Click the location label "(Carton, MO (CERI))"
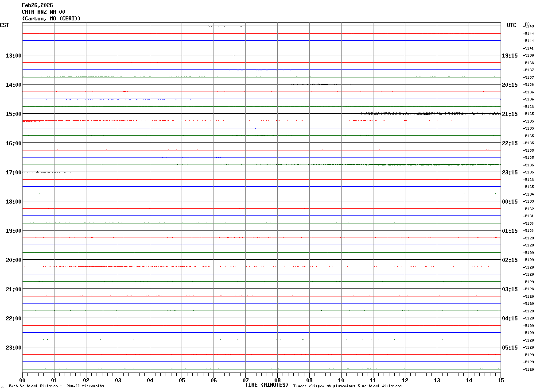The height and width of the screenshot is (392, 536). tap(51, 19)
